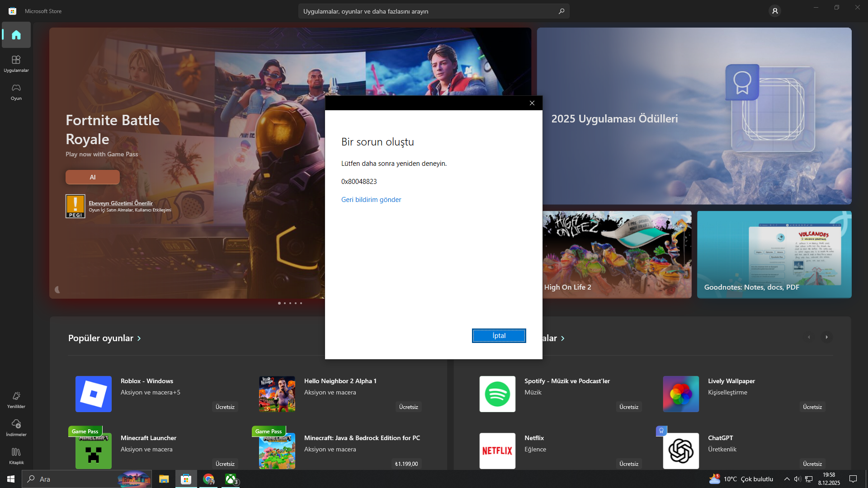Image resolution: width=868 pixels, height=488 pixels.
Task: Close the error dialog with the X
Action: pyautogui.click(x=532, y=103)
